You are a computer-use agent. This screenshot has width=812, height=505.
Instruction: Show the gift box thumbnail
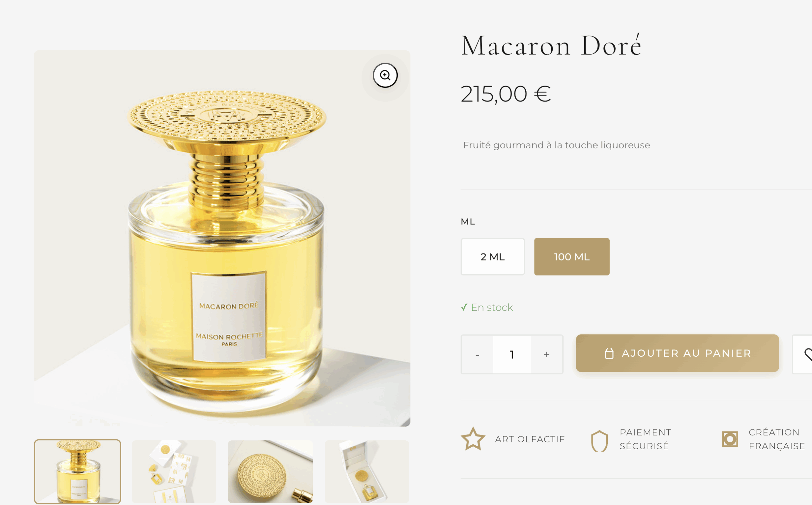point(367,471)
